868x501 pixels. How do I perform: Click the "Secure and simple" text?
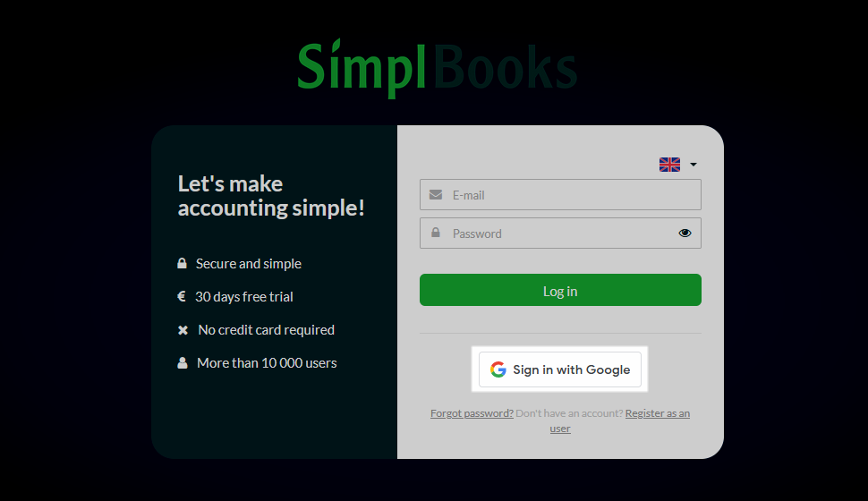249,264
